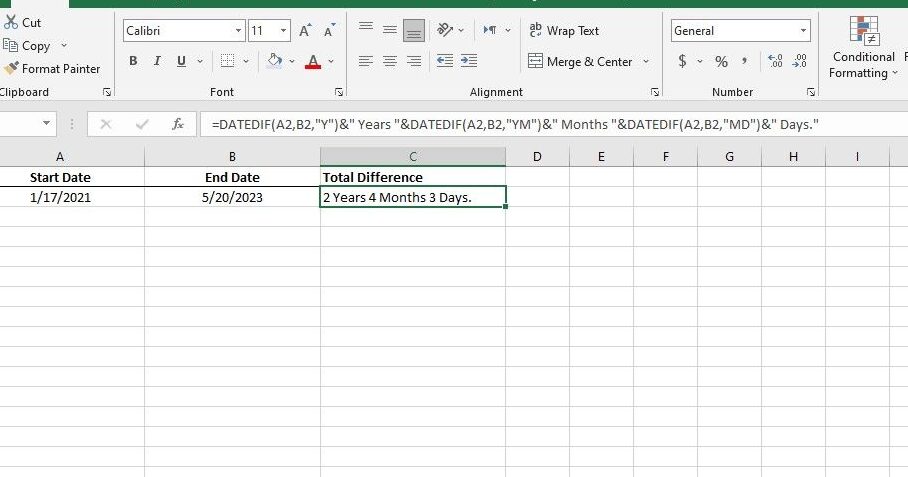Open Alignment settings dialog launcher
The image size is (908, 477).
coord(655,92)
